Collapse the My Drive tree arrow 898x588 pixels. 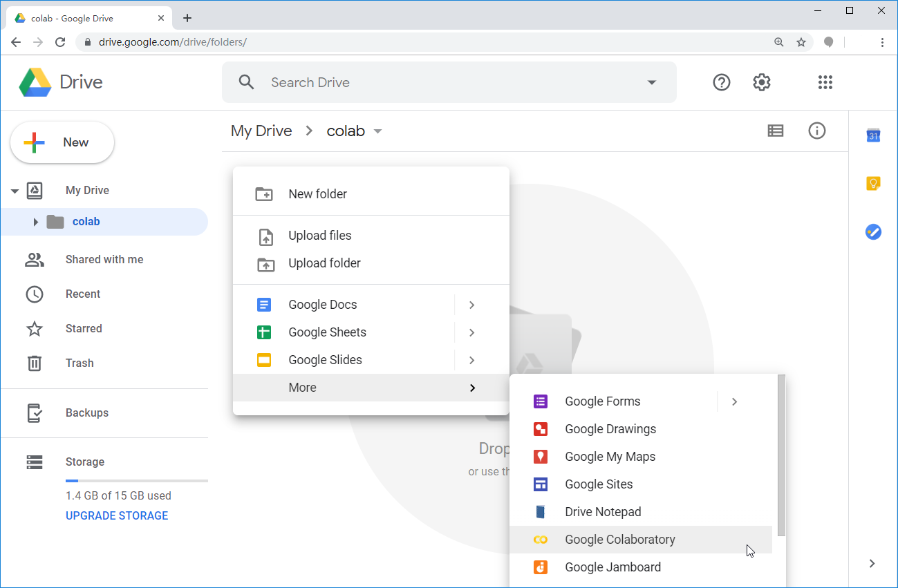pos(15,191)
